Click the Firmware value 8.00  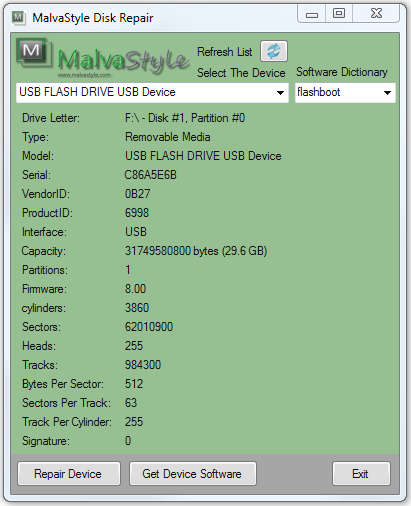coord(135,289)
